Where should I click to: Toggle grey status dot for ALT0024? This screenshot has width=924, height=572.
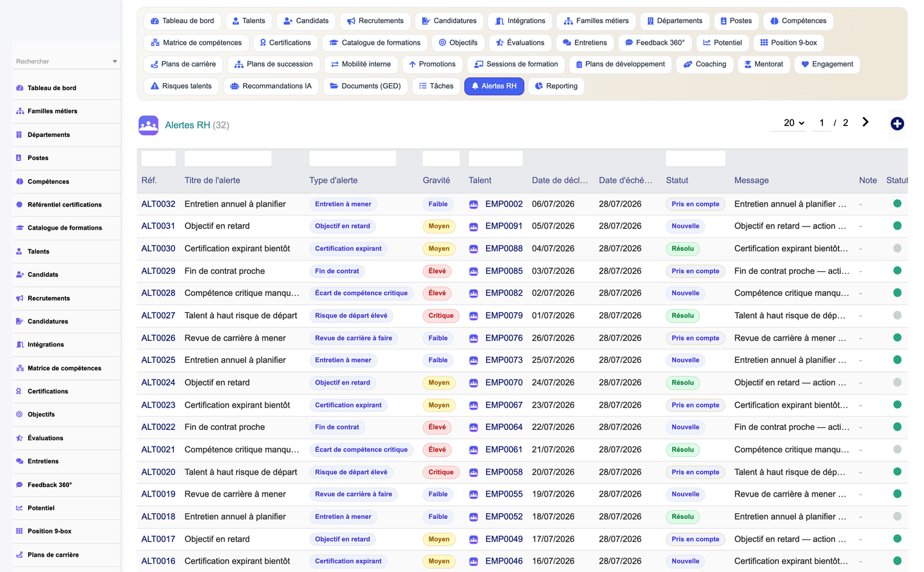897,383
